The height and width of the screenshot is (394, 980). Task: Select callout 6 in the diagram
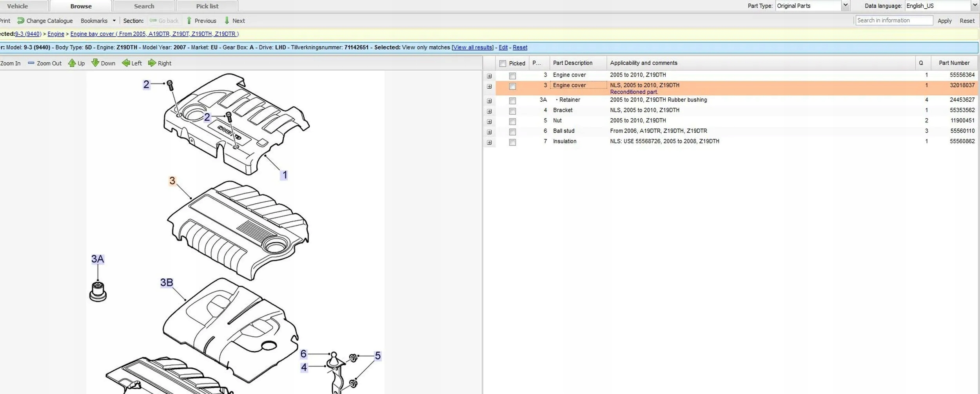(x=303, y=354)
